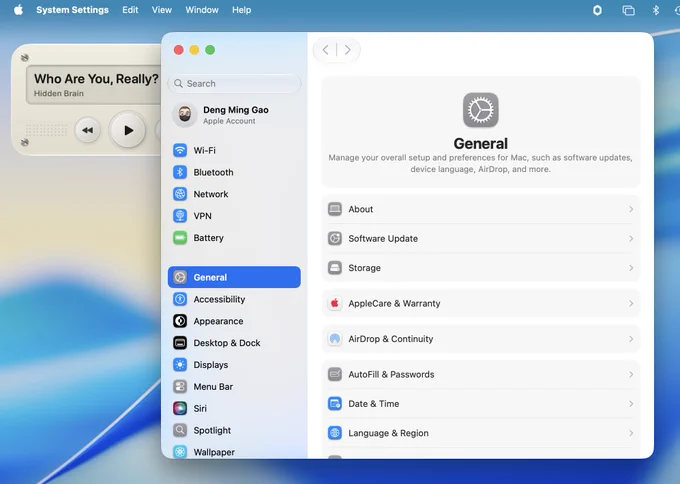Click the Settings search field
Screen dimensions: 680x484
coord(234,83)
